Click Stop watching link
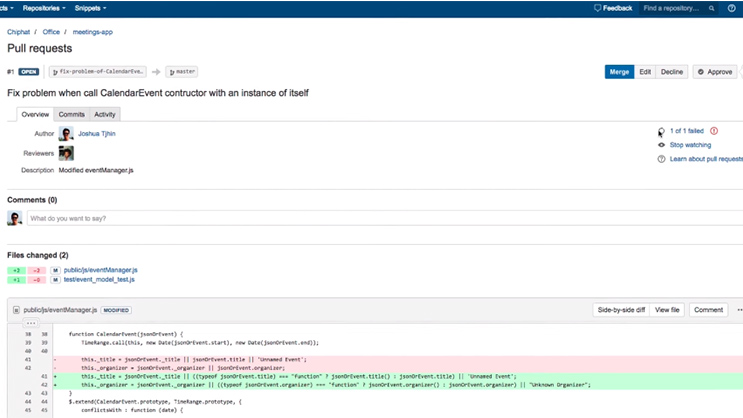 (x=690, y=145)
